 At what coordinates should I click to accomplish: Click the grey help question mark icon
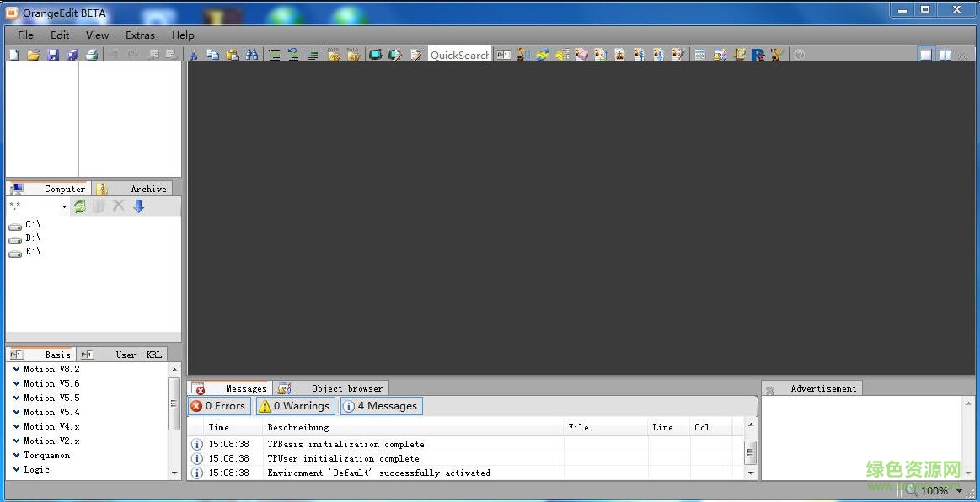click(x=799, y=55)
